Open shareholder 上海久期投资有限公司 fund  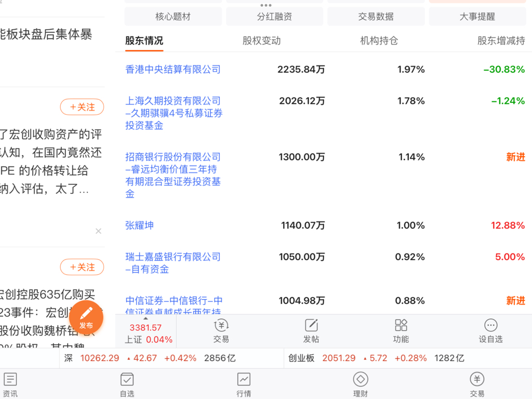click(174, 113)
